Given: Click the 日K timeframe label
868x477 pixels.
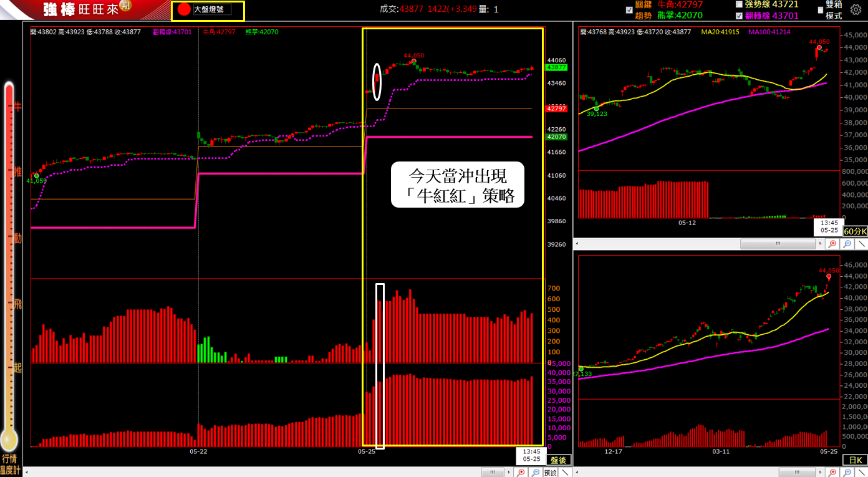Looking at the screenshot, I should (x=854, y=460).
